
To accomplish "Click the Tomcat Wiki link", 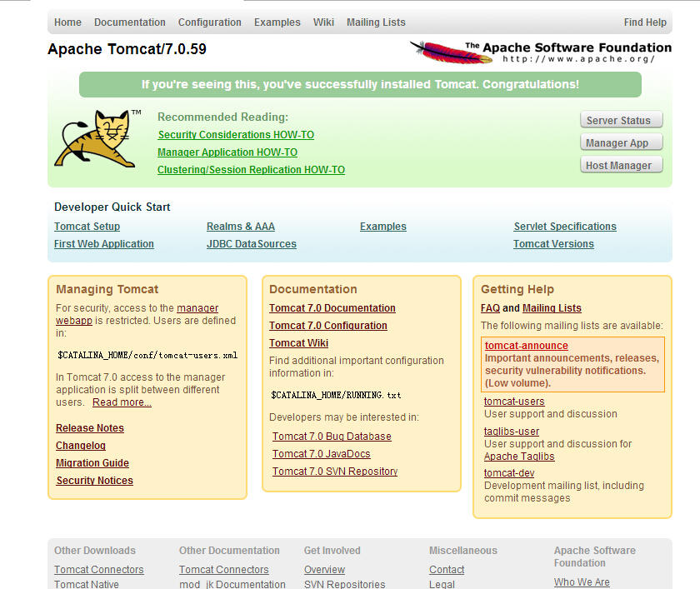I will (298, 342).
